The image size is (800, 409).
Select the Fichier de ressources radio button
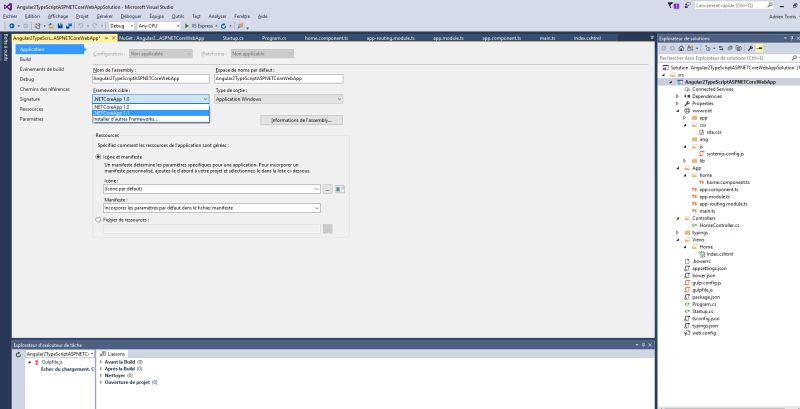pos(98,220)
